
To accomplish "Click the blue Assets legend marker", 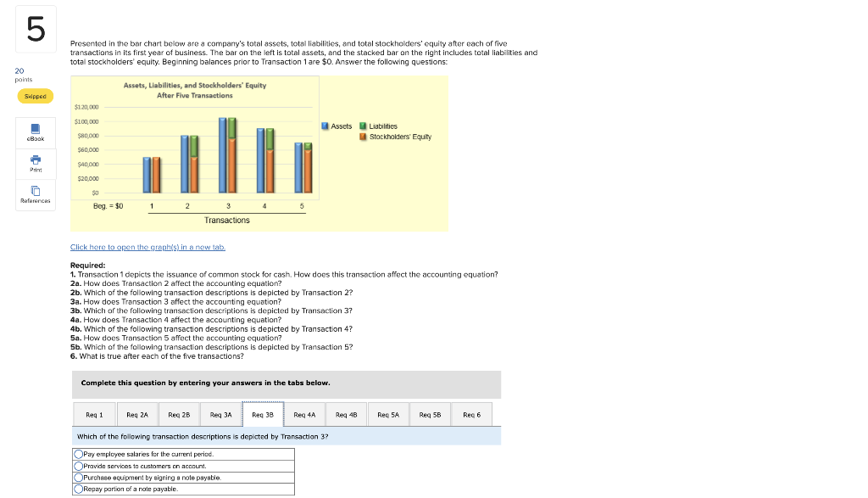I will (325, 126).
